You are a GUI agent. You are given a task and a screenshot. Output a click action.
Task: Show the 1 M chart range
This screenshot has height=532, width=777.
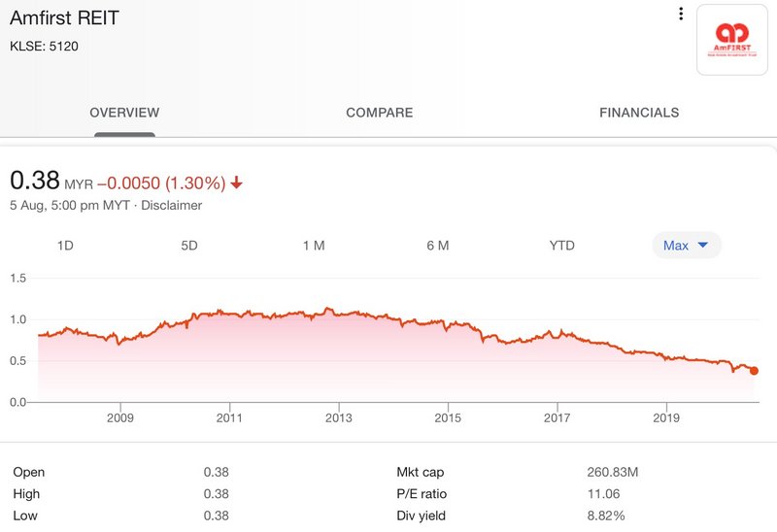click(314, 246)
